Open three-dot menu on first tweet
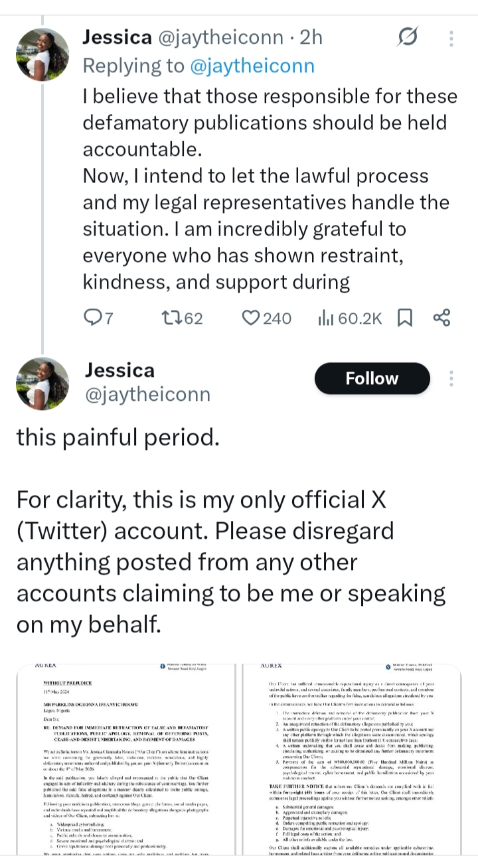The width and height of the screenshot is (478, 868). 451,38
